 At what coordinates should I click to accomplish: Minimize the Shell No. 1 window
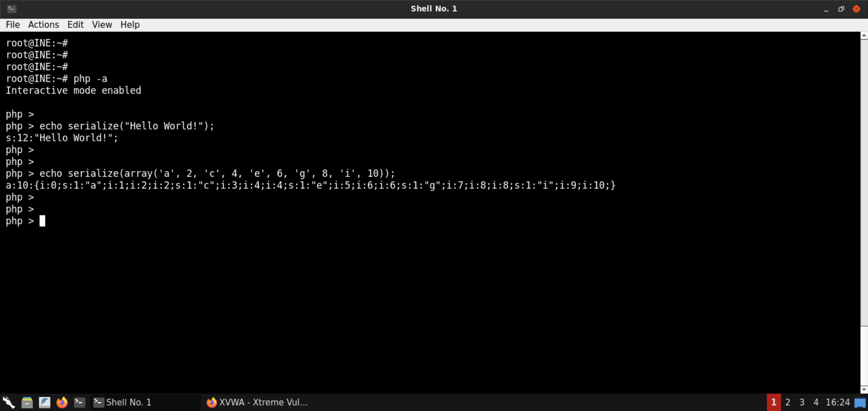coord(826,9)
